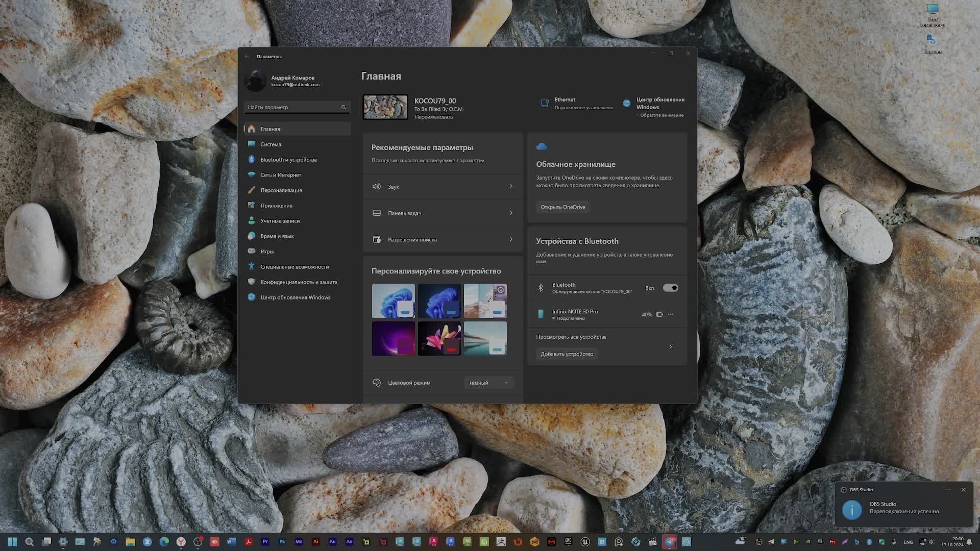Click the Найти параметр search field
This screenshot has width=980, height=551.
(x=297, y=107)
